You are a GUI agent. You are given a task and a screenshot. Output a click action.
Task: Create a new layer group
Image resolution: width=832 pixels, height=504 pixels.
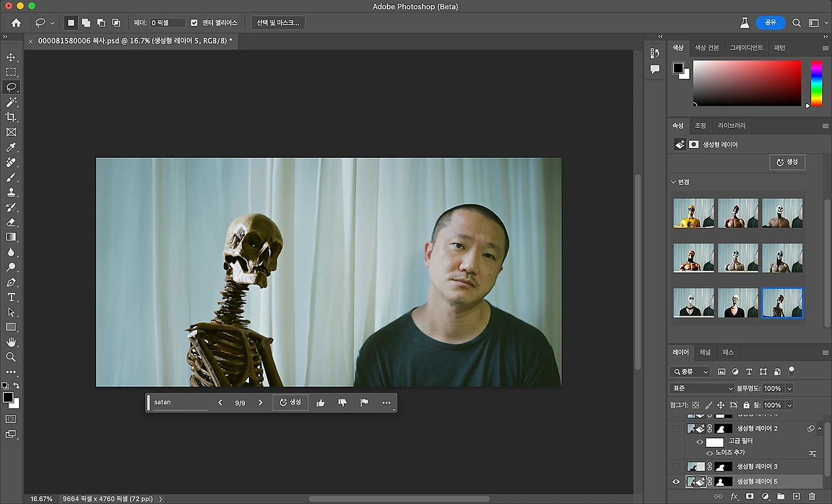click(781, 497)
